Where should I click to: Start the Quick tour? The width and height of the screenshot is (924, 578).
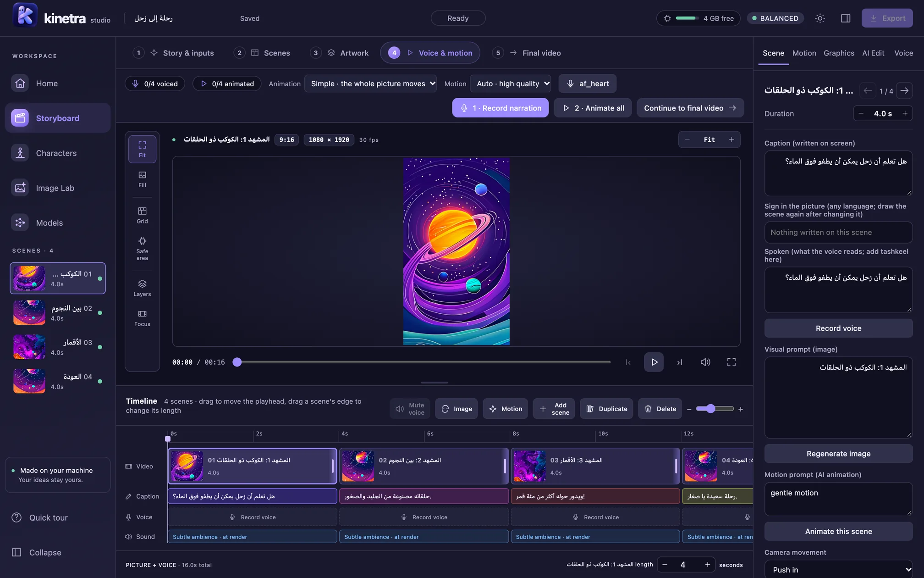coord(58,517)
